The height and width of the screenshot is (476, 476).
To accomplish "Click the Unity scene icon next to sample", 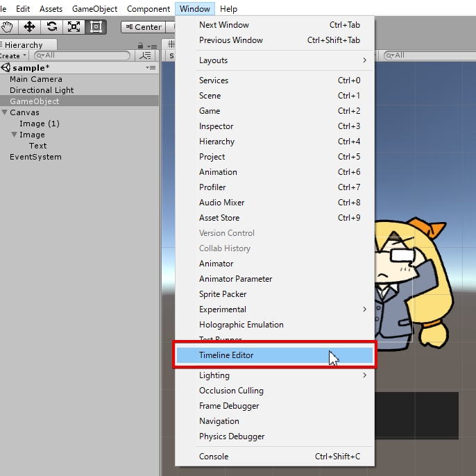I will point(6,67).
